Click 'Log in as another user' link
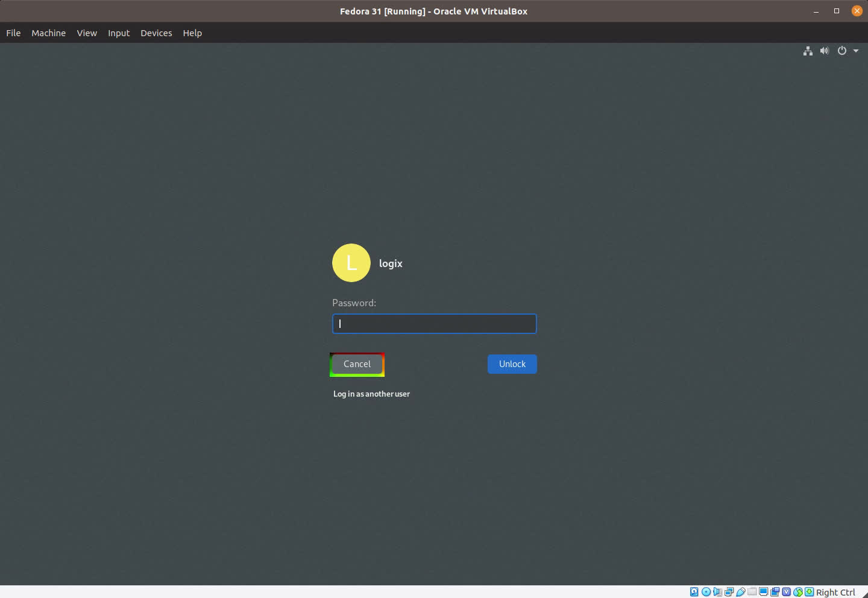The width and height of the screenshot is (868, 598). [371, 394]
